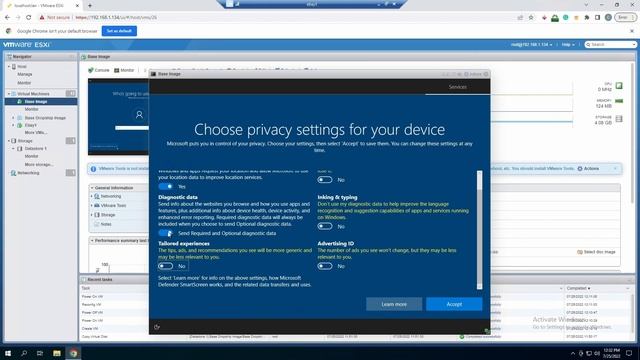The height and width of the screenshot is (360, 640).
Task: Click the Chrome taskbar icon
Action: (x=73, y=353)
